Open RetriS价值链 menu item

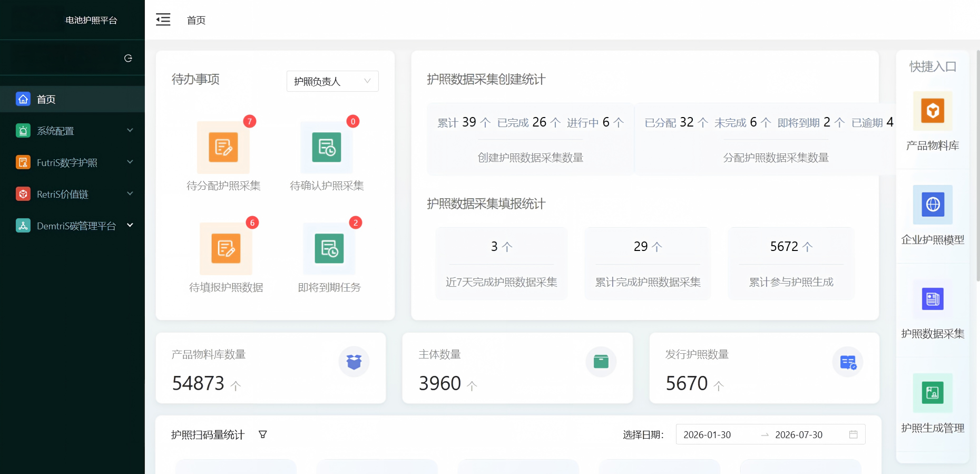tap(72, 194)
